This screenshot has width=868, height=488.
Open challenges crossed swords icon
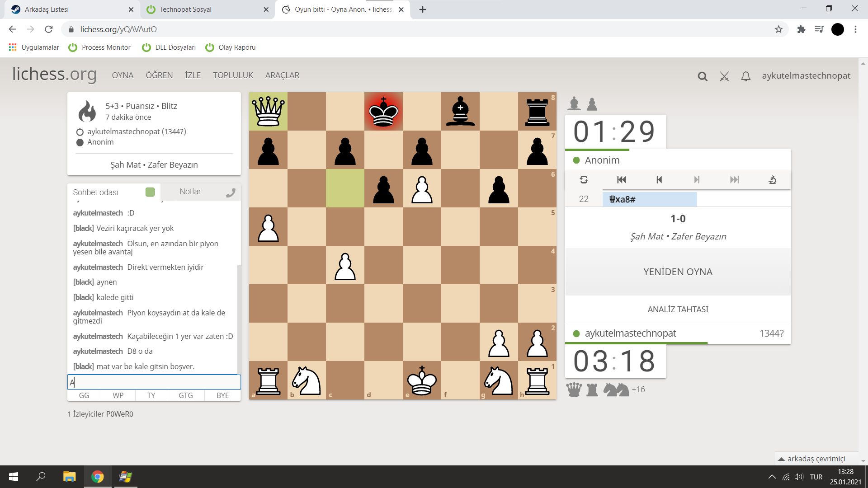[724, 76]
